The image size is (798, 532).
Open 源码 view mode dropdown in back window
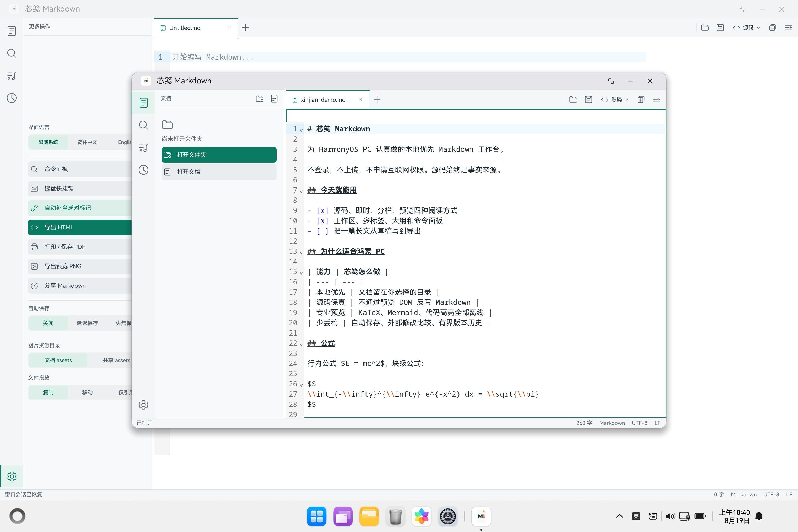click(746, 27)
